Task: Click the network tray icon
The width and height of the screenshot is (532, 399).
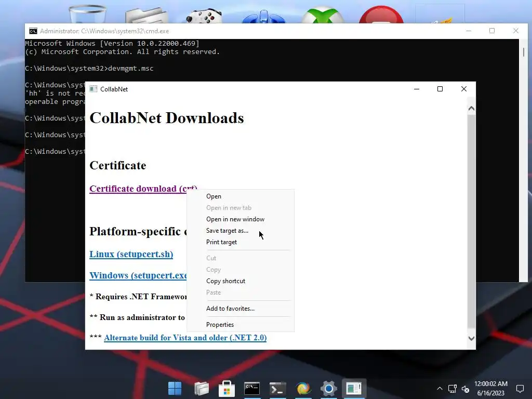Action: click(453, 389)
